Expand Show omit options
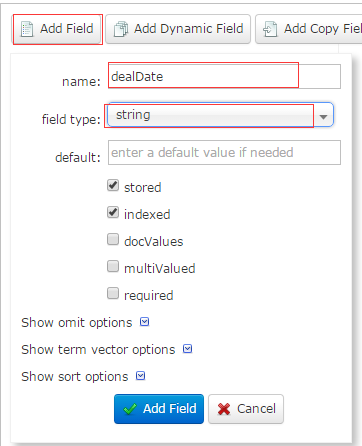This screenshot has height=446, width=362. [x=85, y=323]
